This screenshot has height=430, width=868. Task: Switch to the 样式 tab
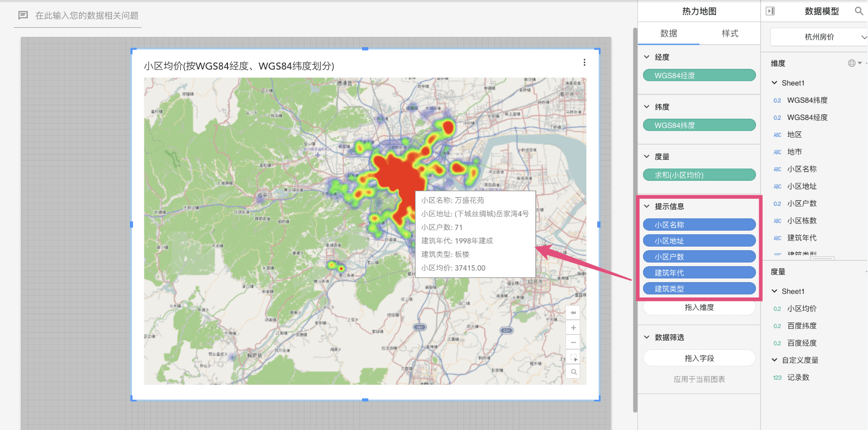(730, 33)
